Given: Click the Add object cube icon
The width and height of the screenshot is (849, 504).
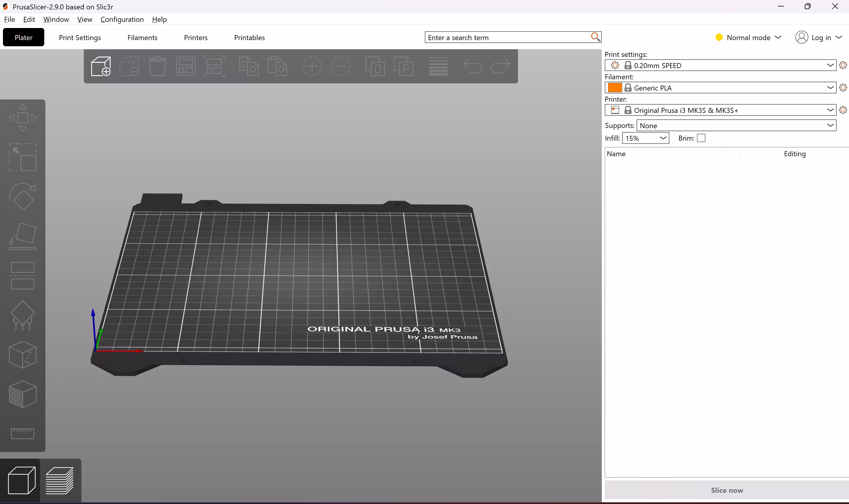Looking at the screenshot, I should (x=101, y=66).
